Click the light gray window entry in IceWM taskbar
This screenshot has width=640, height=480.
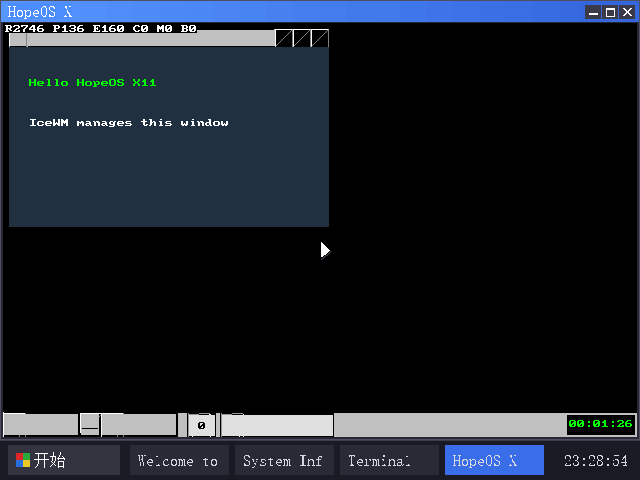coord(278,425)
